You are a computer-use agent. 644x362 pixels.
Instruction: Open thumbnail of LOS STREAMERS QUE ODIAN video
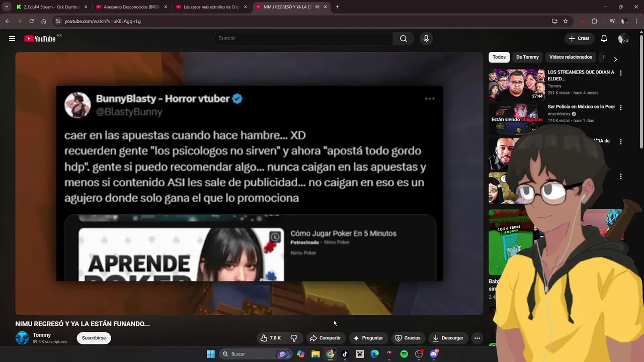click(x=517, y=85)
